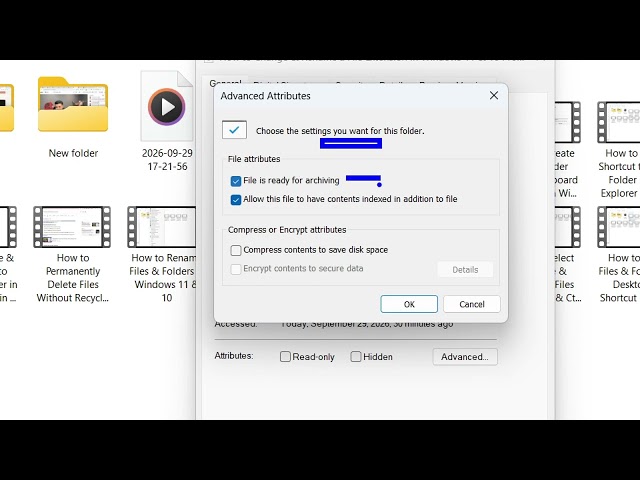640x480 pixels.
Task: Click the Advanced Attributes settings checkmark icon
Action: point(234,130)
